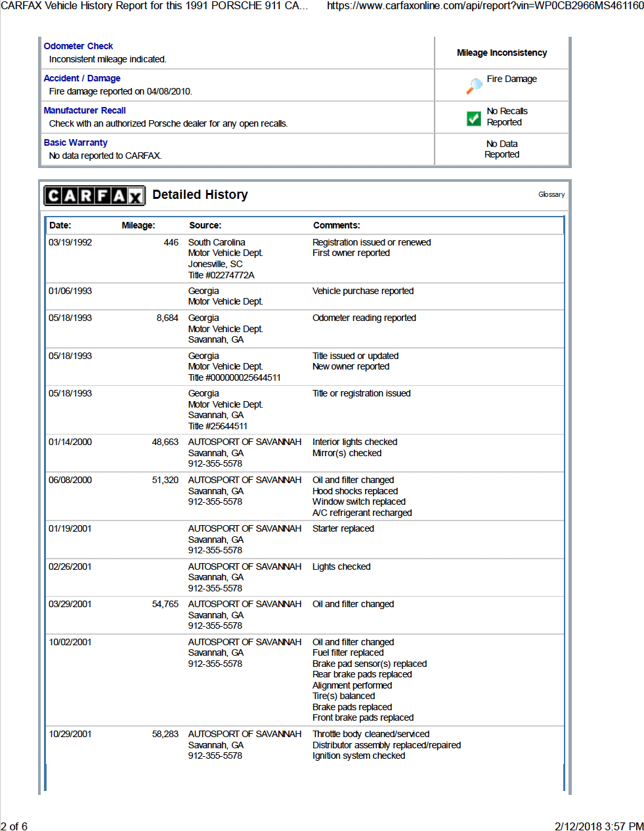The height and width of the screenshot is (831, 644).
Task: Open the Basic Warranty link
Action: click(75, 142)
